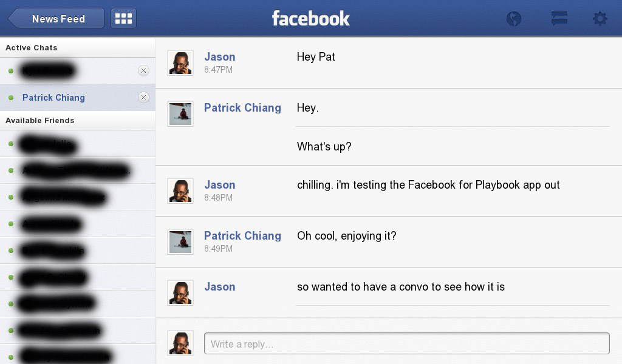Click the Available Friends section header
622x364 pixels.
(40, 121)
